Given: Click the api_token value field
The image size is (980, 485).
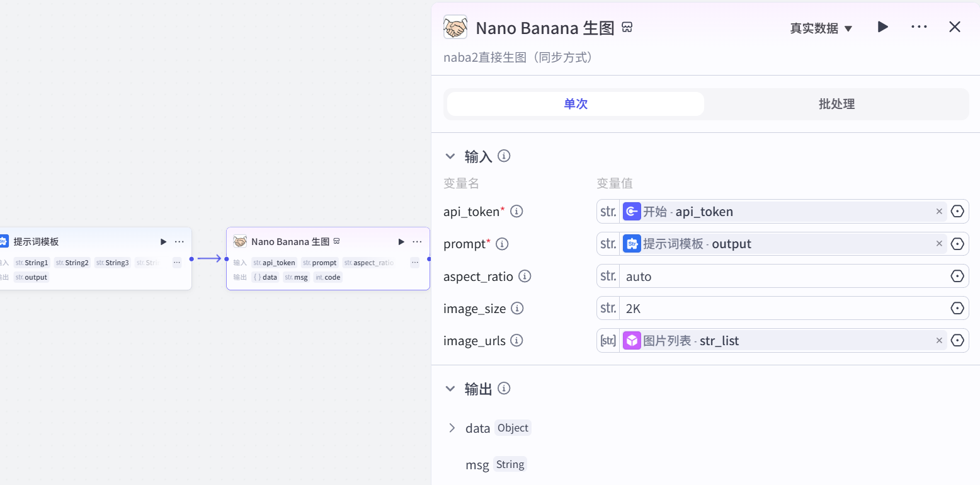Looking at the screenshot, I should click(782, 212).
